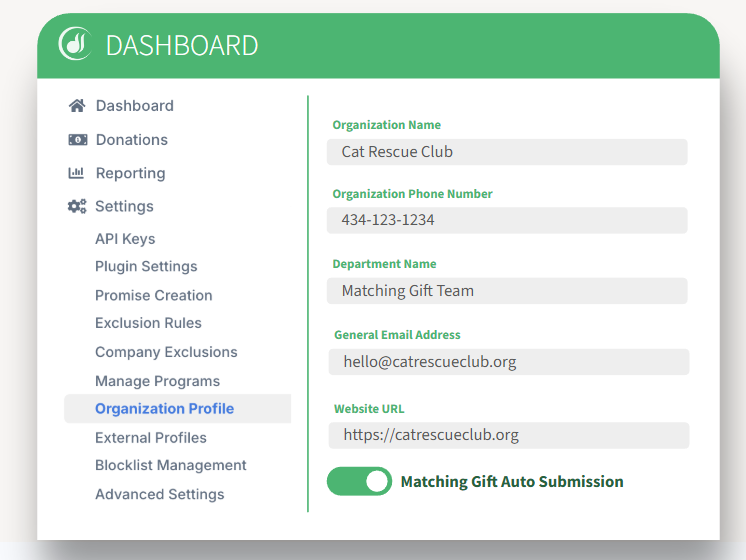Click the home icon beside Dashboard
746x560 pixels.
77,106
